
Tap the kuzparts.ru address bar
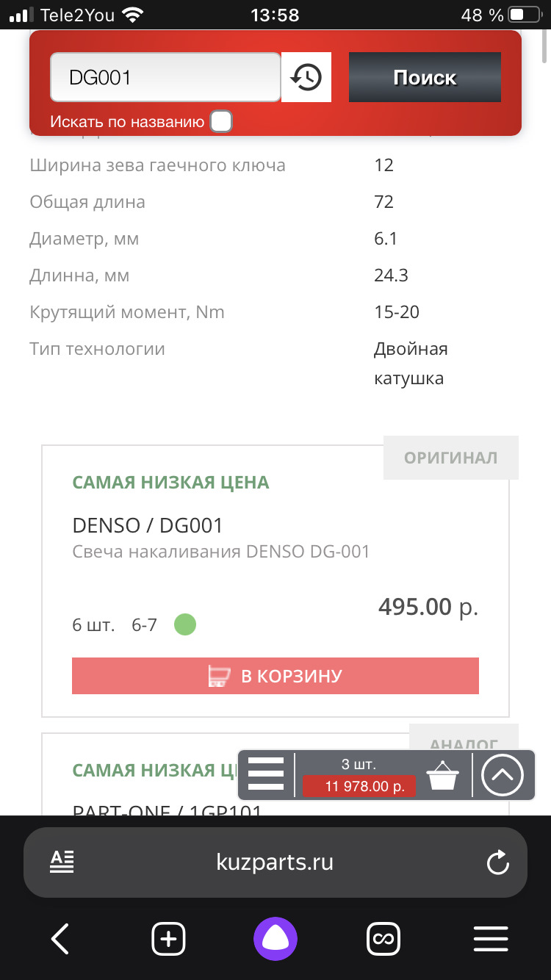(275, 862)
